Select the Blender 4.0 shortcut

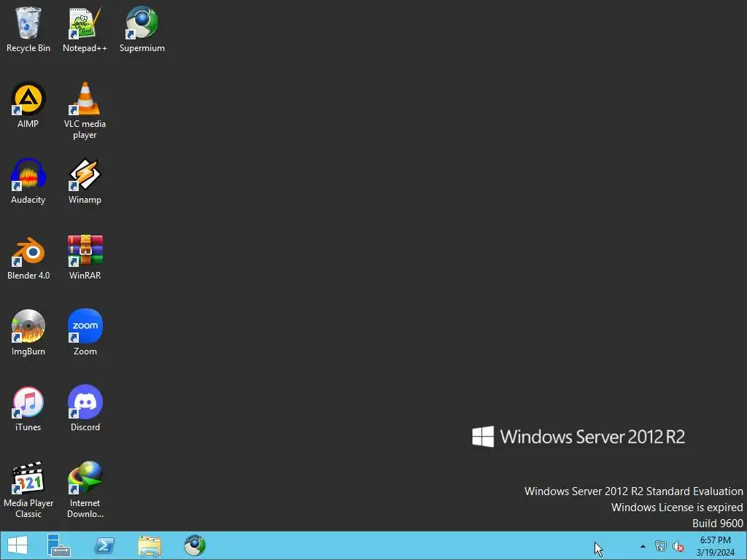point(28,257)
